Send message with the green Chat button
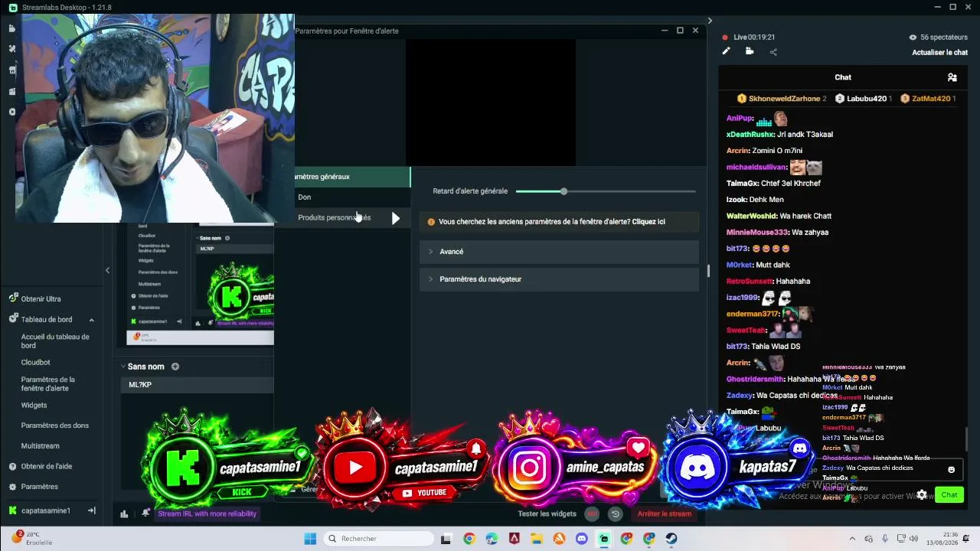 [949, 495]
